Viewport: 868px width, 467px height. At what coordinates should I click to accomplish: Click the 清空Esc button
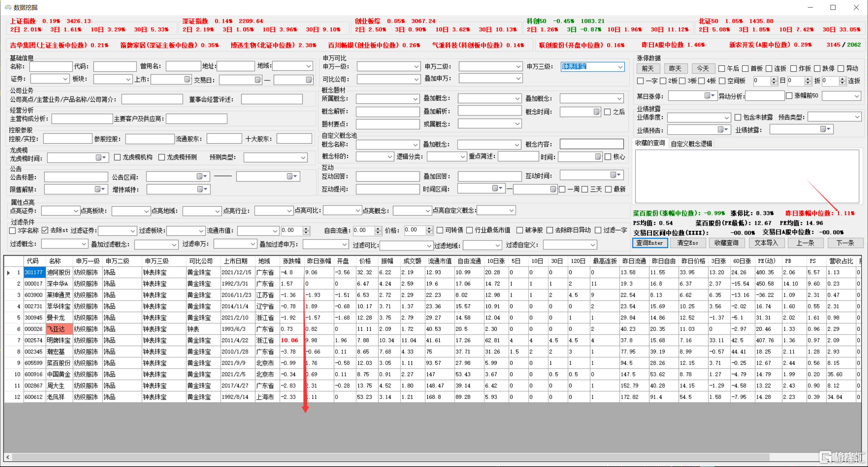(x=687, y=243)
